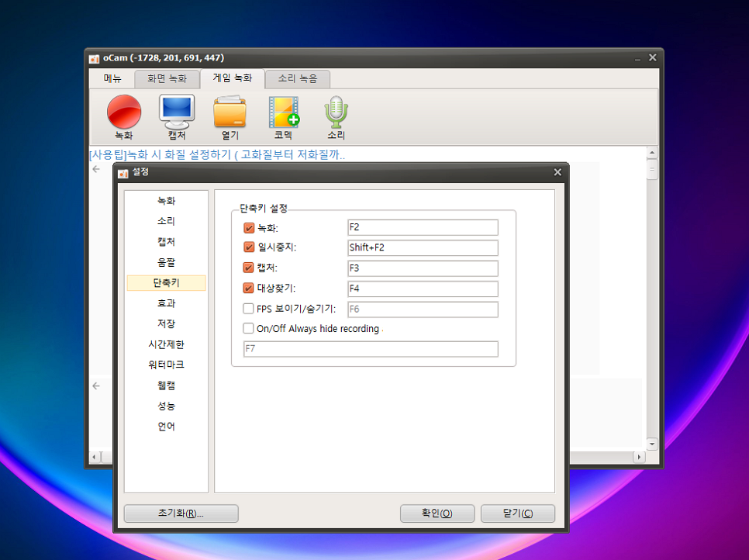
Task: Minimize the oCam main window
Action: pos(637,58)
